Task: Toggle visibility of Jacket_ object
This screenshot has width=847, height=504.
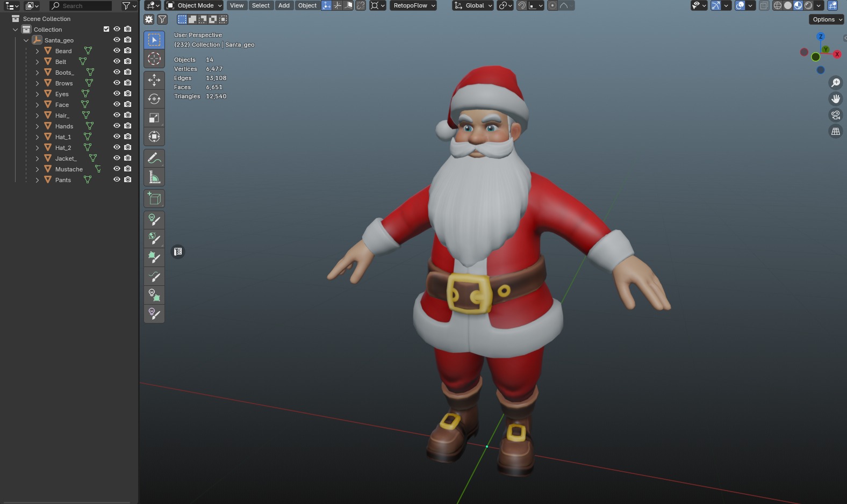Action: click(117, 158)
